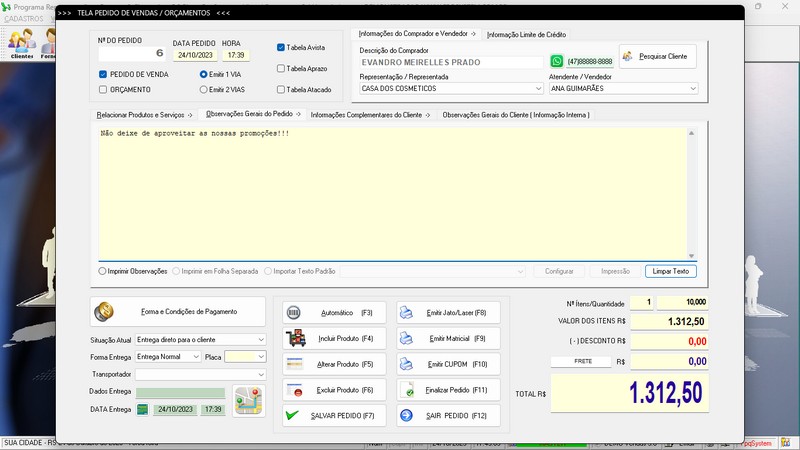Click the Limpar Texto button
Screen dimensions: 800x450
tap(670, 271)
